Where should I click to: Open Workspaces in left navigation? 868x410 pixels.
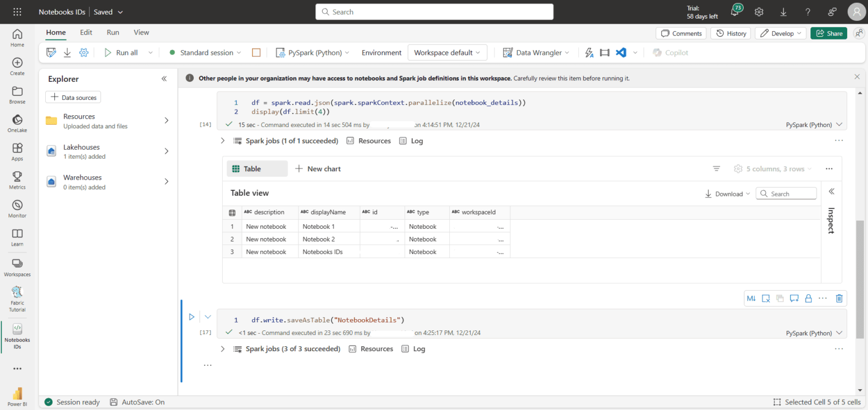17,267
